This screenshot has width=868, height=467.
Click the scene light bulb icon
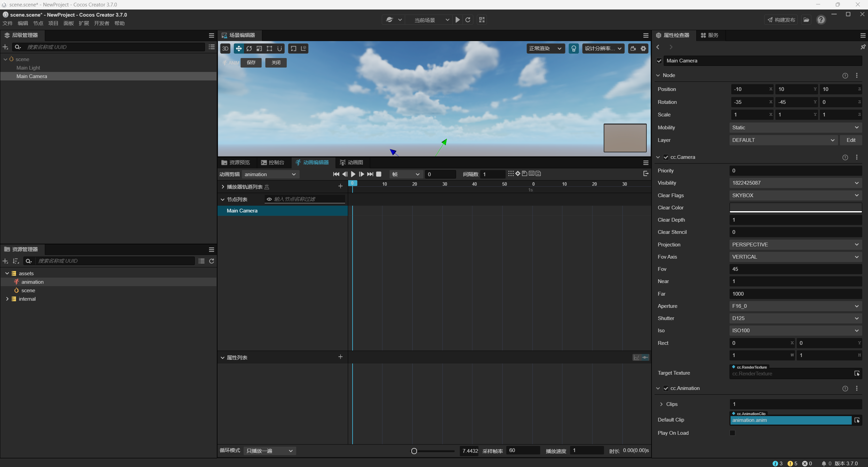[x=573, y=49]
